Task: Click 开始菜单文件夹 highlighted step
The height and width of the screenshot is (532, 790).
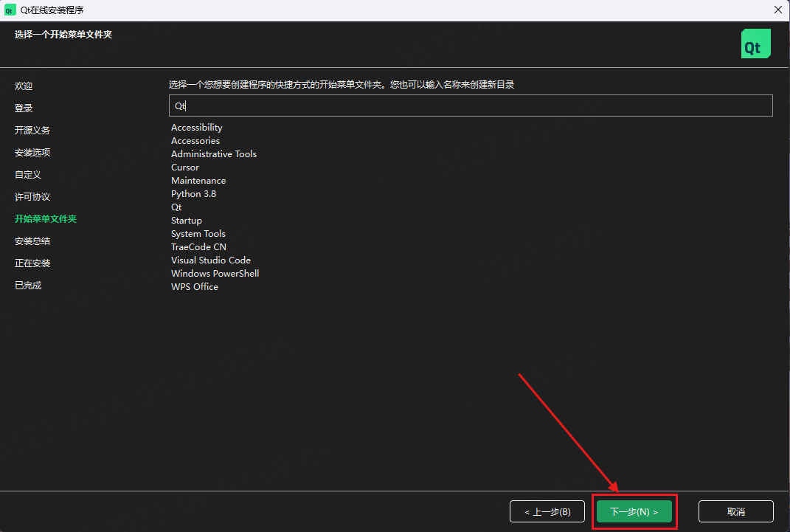Action: click(45, 219)
